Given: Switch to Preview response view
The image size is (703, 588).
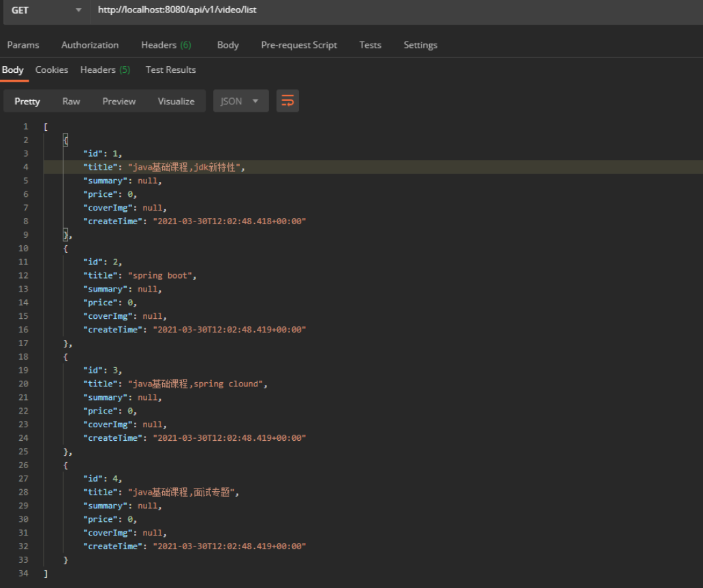Looking at the screenshot, I should (x=119, y=101).
